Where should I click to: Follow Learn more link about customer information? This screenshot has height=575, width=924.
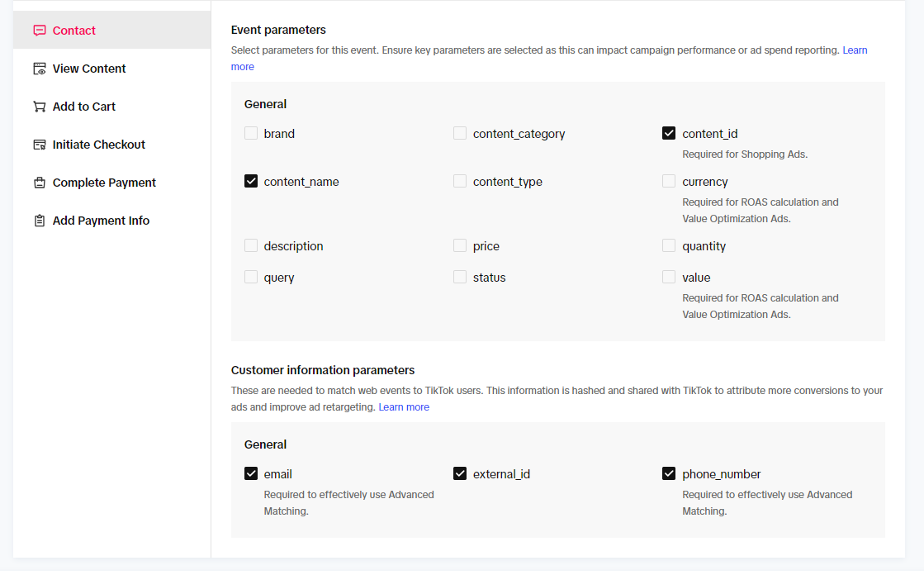click(404, 407)
